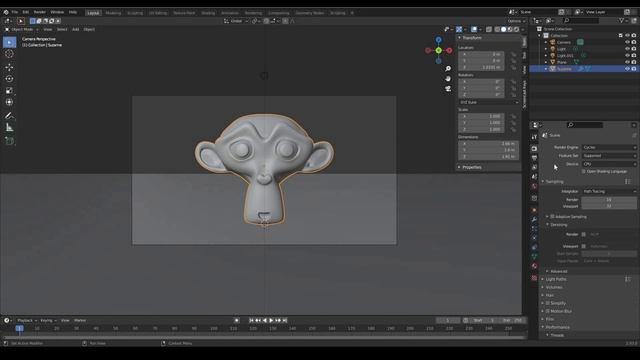640x360 pixels.
Task: Select the Rotate tool in viewport toolbar
Action: point(9,79)
